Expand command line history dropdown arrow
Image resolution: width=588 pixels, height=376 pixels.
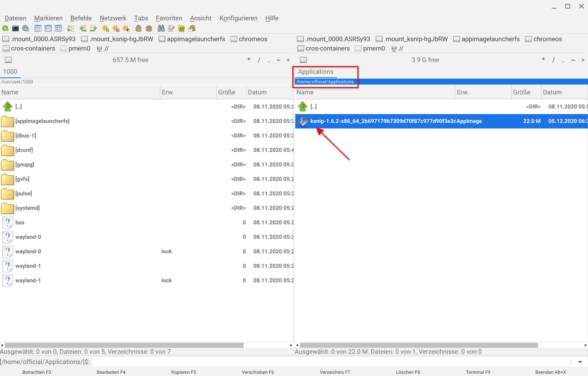pyautogui.click(x=580, y=362)
